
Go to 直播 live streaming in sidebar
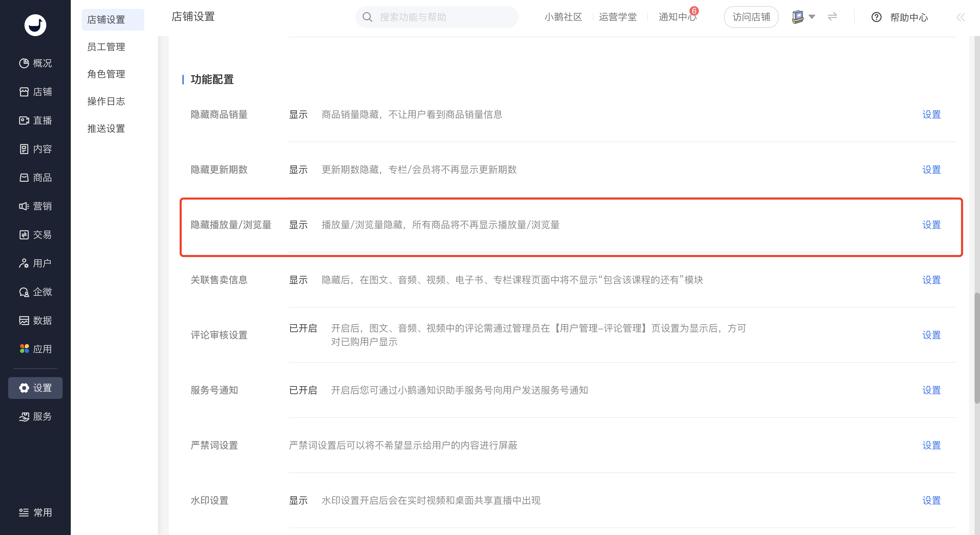coord(35,120)
